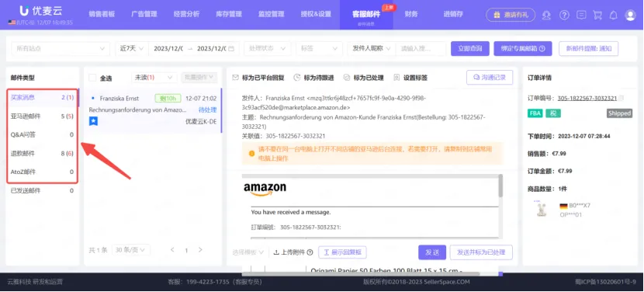Screen dimensions: 644x292
Task: Open the message list icon in header
Action: tap(581, 16)
